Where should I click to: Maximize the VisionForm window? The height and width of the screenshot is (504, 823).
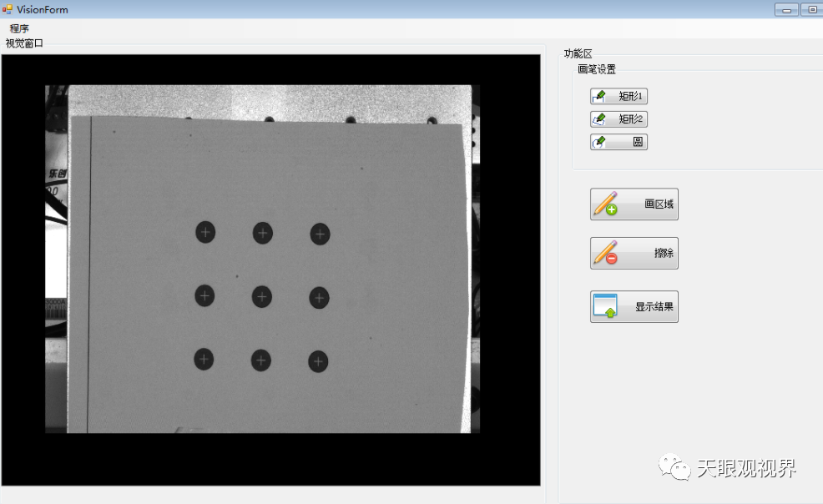point(811,10)
